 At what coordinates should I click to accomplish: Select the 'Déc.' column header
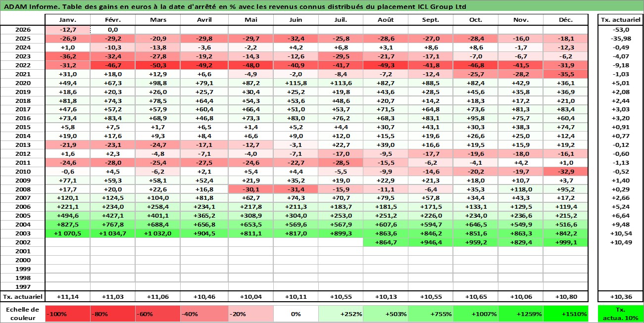(566, 20)
